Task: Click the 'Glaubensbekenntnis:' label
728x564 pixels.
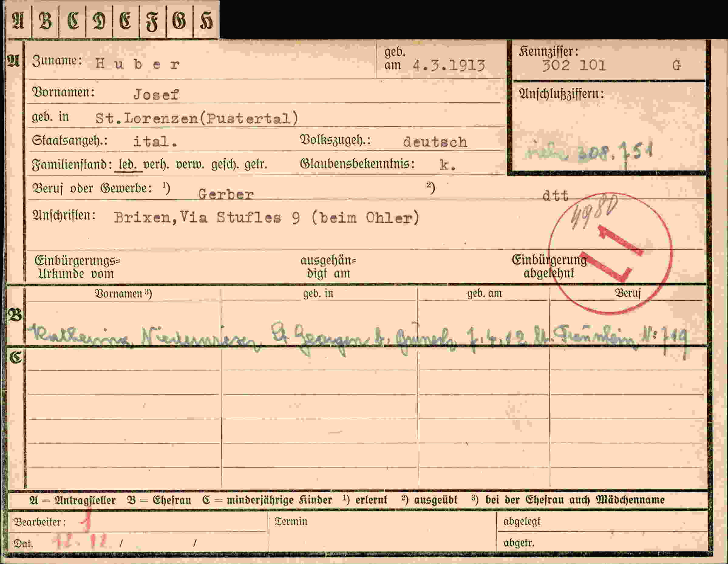Action: click(357, 164)
